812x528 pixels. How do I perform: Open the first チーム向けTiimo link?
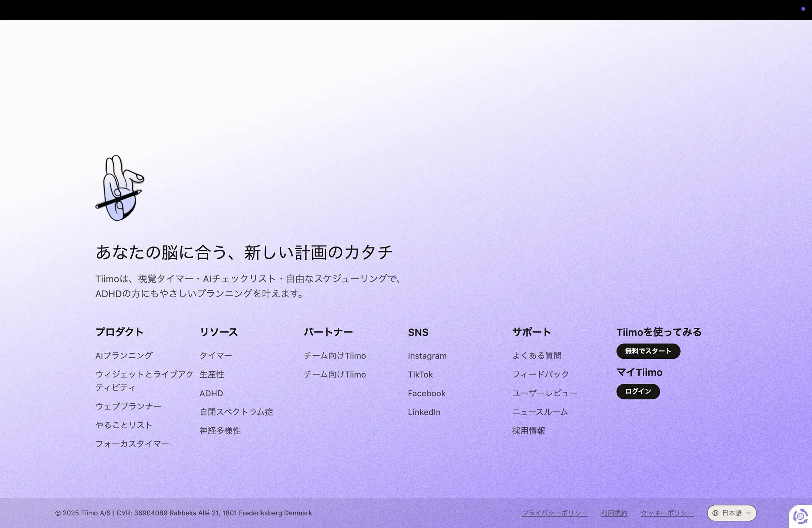tap(335, 356)
